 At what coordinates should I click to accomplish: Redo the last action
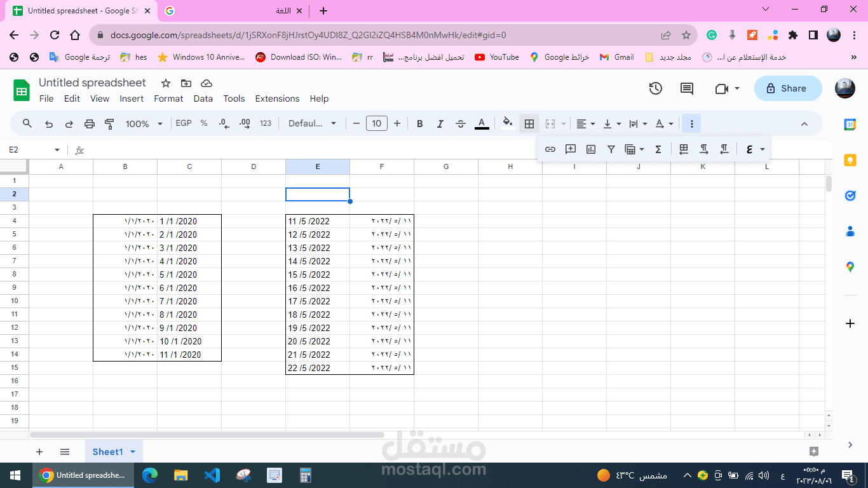69,123
